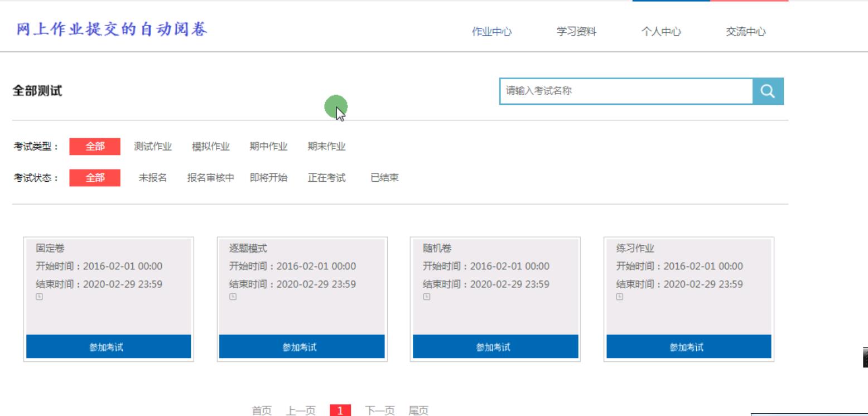Screen dimensions: 868x416
Task: Filter exam status by 报名审核中
Action: [211, 178]
